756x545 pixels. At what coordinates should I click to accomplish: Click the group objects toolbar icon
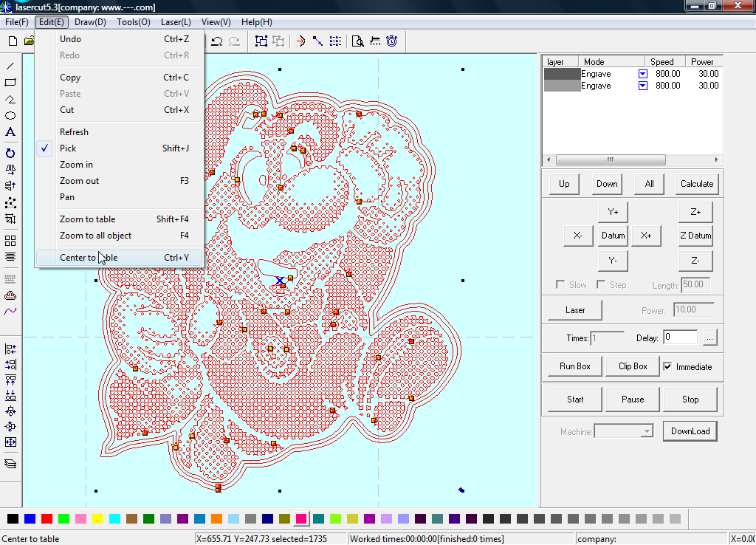pyautogui.click(x=261, y=41)
